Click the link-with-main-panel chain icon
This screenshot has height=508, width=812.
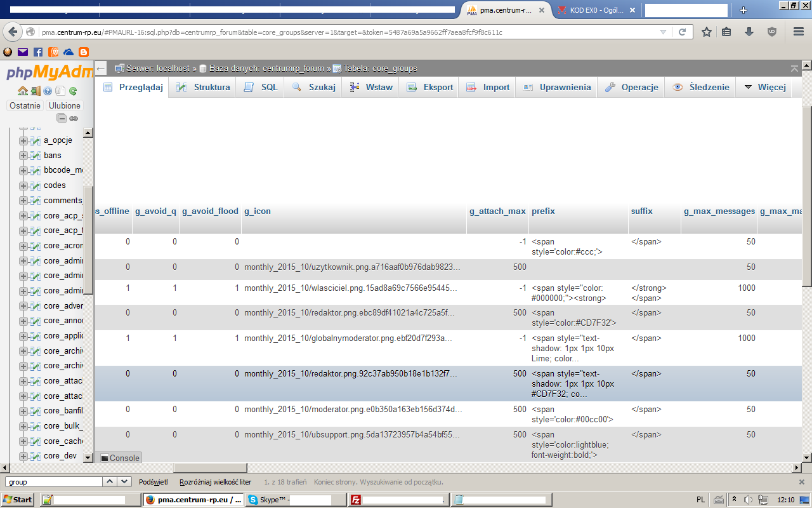(74, 118)
